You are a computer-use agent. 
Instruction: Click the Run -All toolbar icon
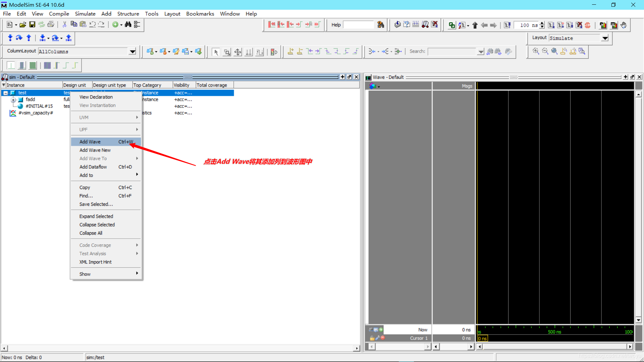coord(570,25)
